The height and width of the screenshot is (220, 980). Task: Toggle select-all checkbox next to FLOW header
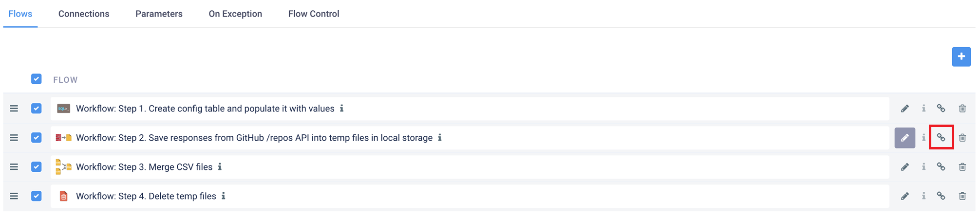click(37, 79)
